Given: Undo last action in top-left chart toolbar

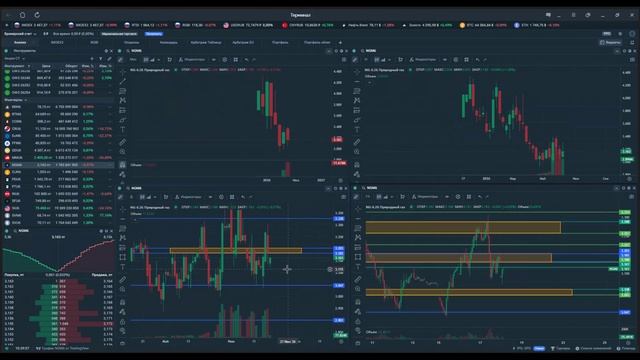Looking at the screenshot, I should pos(246,60).
